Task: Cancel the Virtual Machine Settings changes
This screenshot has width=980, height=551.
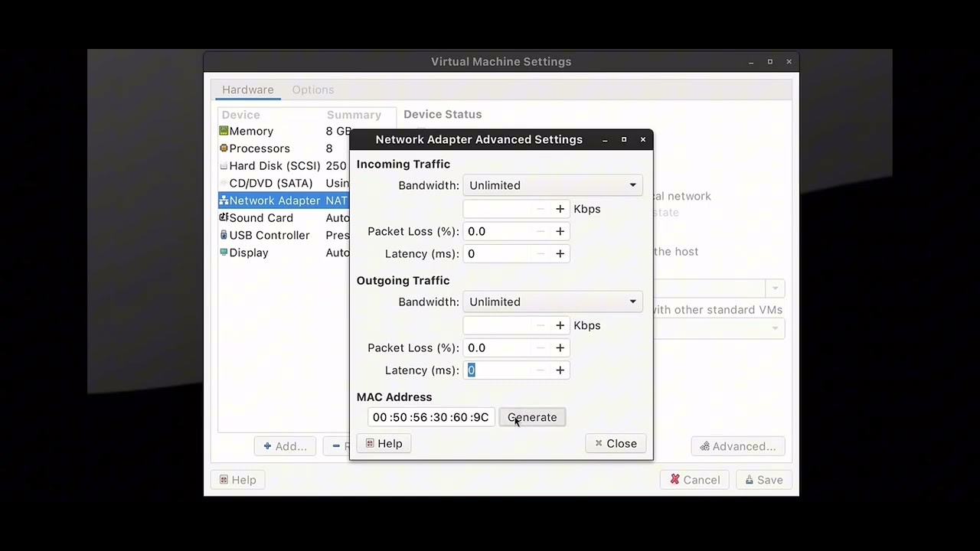Action: coord(694,480)
